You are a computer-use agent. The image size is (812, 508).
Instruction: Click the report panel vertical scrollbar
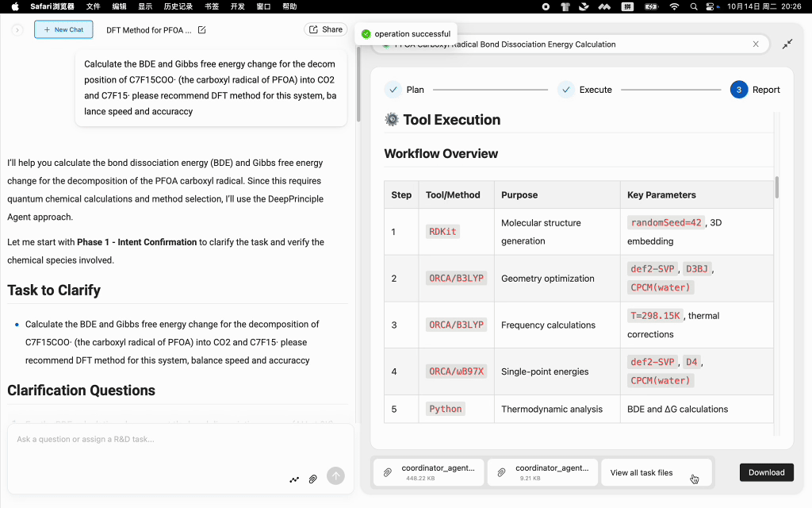point(777,187)
